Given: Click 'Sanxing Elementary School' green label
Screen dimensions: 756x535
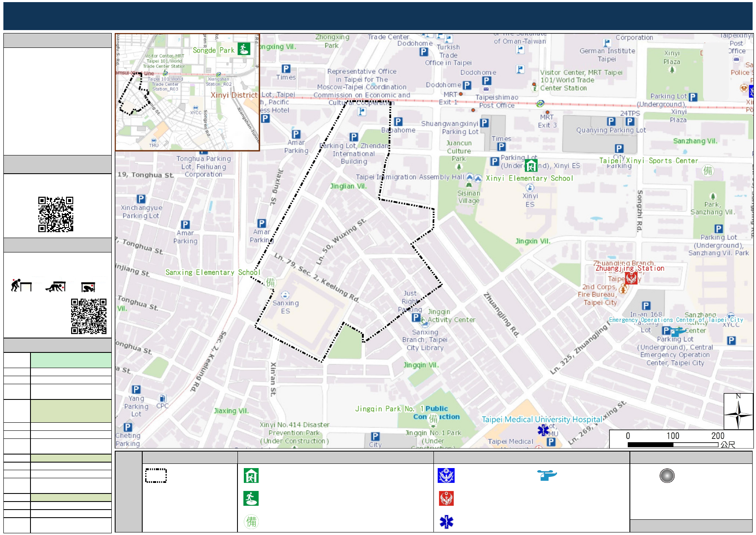Looking at the screenshot, I should tap(212, 272).
